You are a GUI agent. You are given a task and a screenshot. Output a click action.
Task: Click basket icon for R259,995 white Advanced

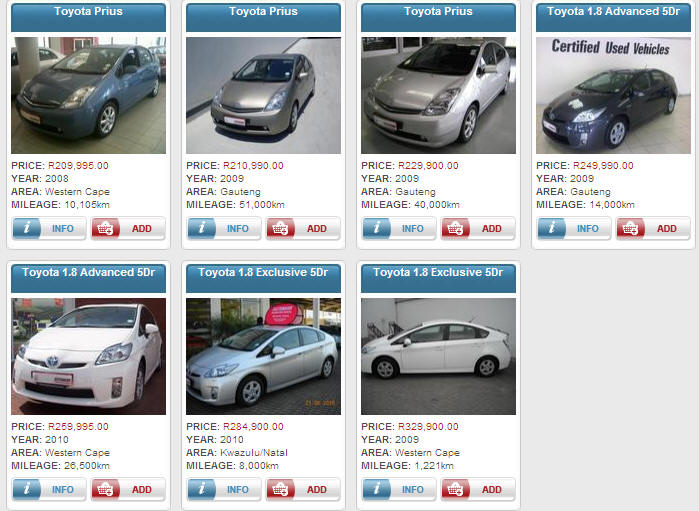106,489
